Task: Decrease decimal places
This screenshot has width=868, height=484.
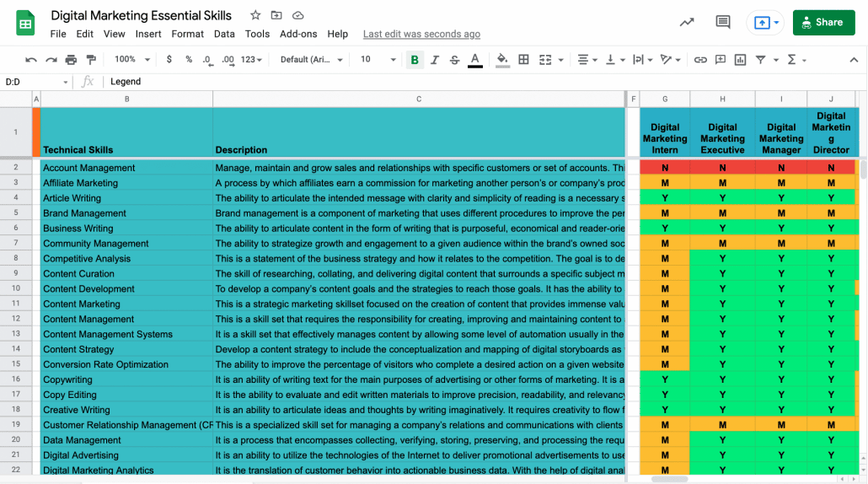Action: 207,60
